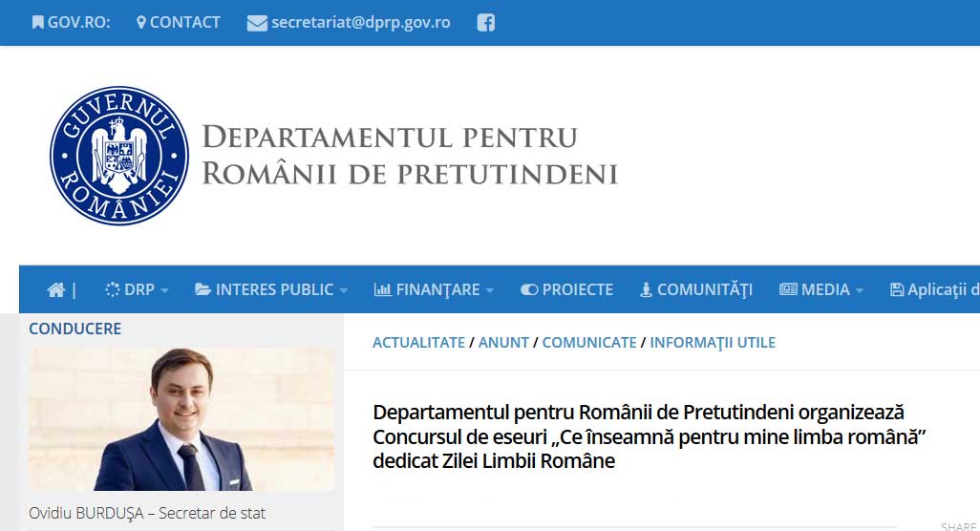This screenshot has width=980, height=531.
Task: Click the photo of Ovidiu Burdușa
Action: click(181, 419)
